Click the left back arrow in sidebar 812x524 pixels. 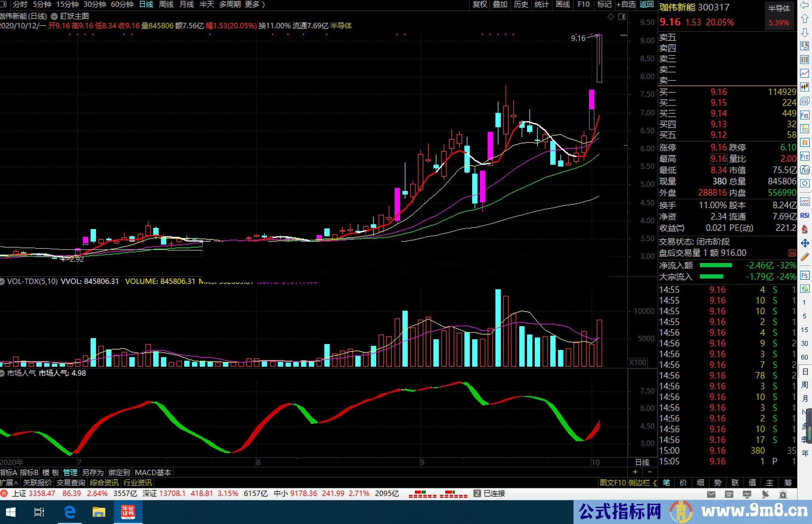[x=805, y=5]
